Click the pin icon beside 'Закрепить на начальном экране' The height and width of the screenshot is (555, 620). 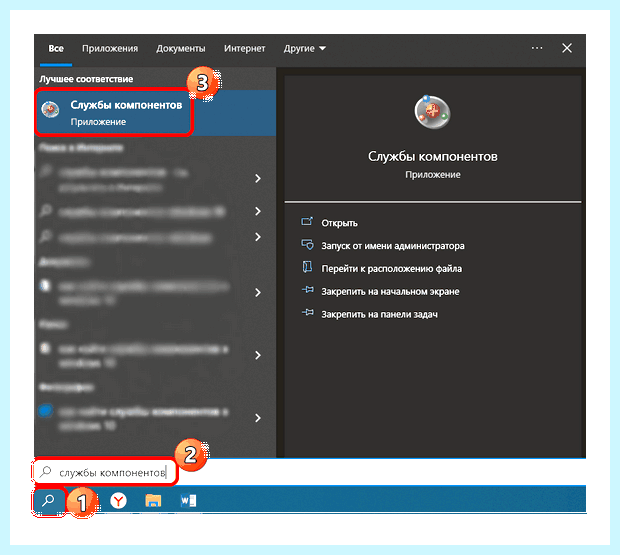pos(308,290)
